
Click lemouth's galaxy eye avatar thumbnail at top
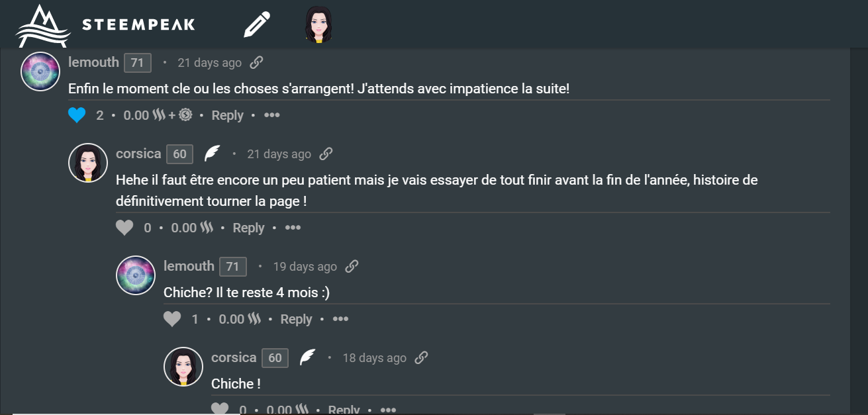[x=40, y=71]
